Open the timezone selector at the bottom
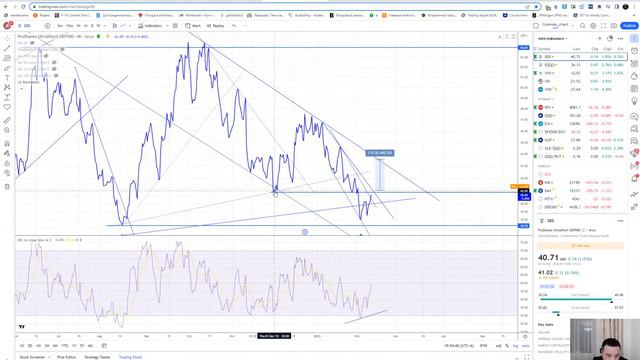 (x=460, y=346)
